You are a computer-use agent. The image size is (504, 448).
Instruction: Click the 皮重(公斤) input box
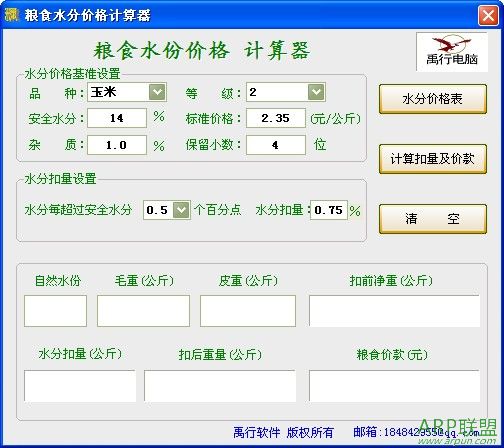coord(248,311)
